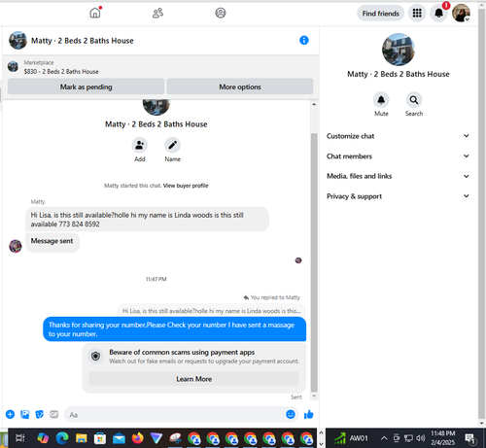
Task: Open the Facebook menu grid icon
Action: coord(417,14)
